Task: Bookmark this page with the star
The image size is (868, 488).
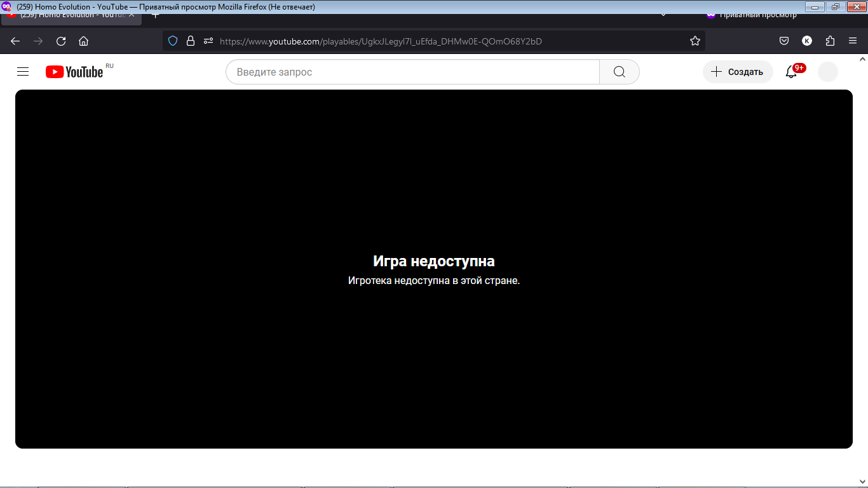Action: click(695, 41)
